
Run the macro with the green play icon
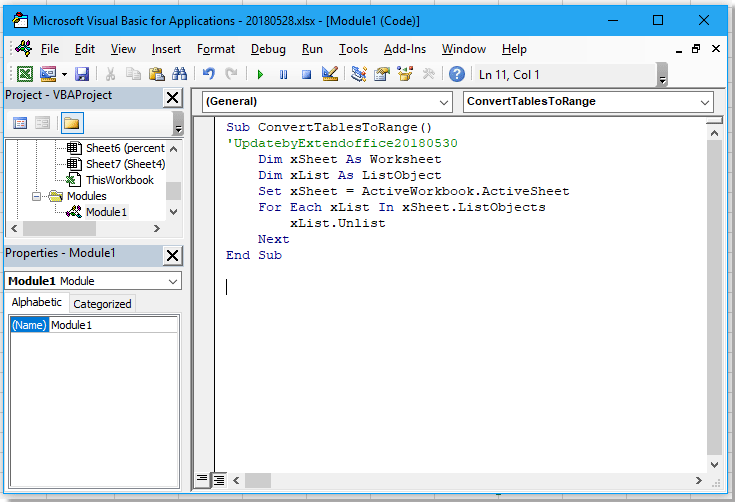tap(260, 74)
